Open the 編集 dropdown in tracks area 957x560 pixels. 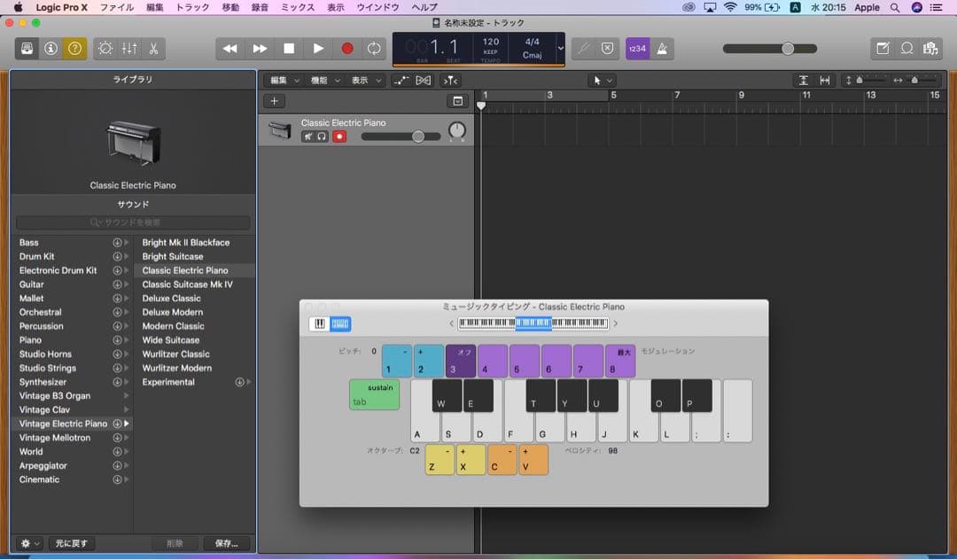[x=284, y=81]
